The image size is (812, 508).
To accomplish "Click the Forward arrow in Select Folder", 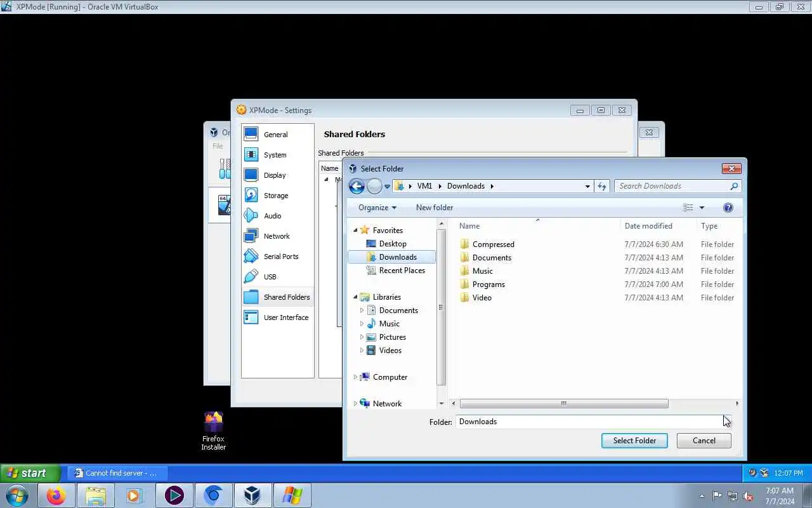I will (x=374, y=186).
